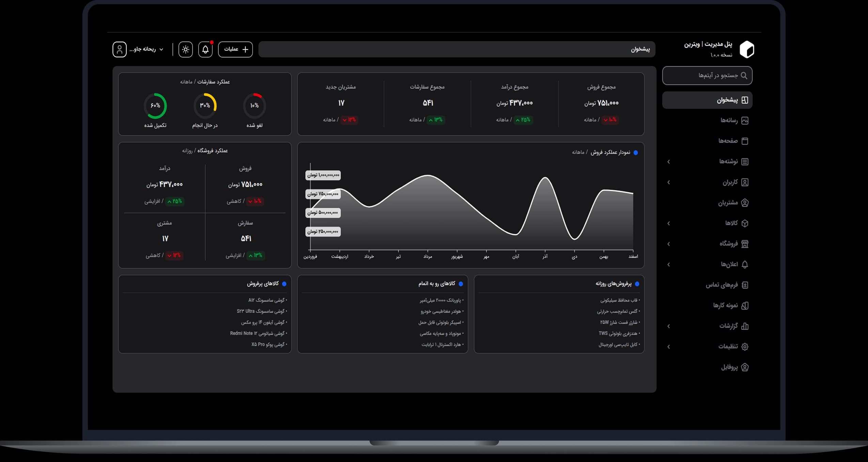The width and height of the screenshot is (868, 462).
Task: Click the عملیات plus button
Action: (235, 50)
